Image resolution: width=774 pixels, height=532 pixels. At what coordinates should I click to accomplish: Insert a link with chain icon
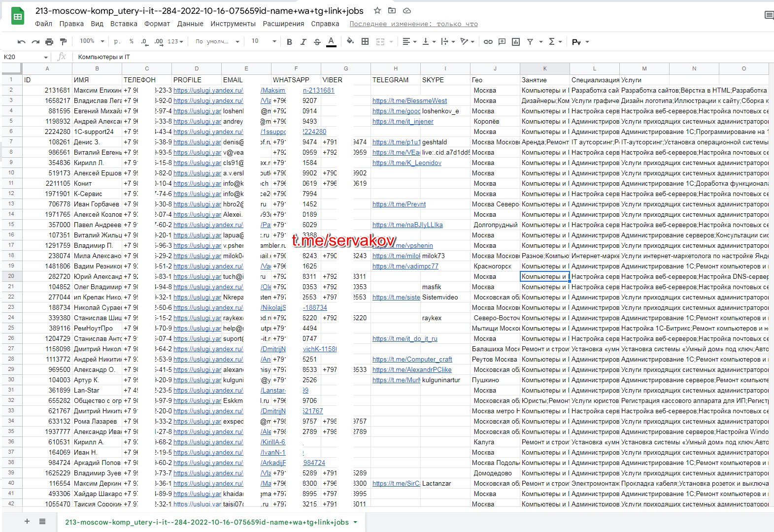(x=488, y=42)
